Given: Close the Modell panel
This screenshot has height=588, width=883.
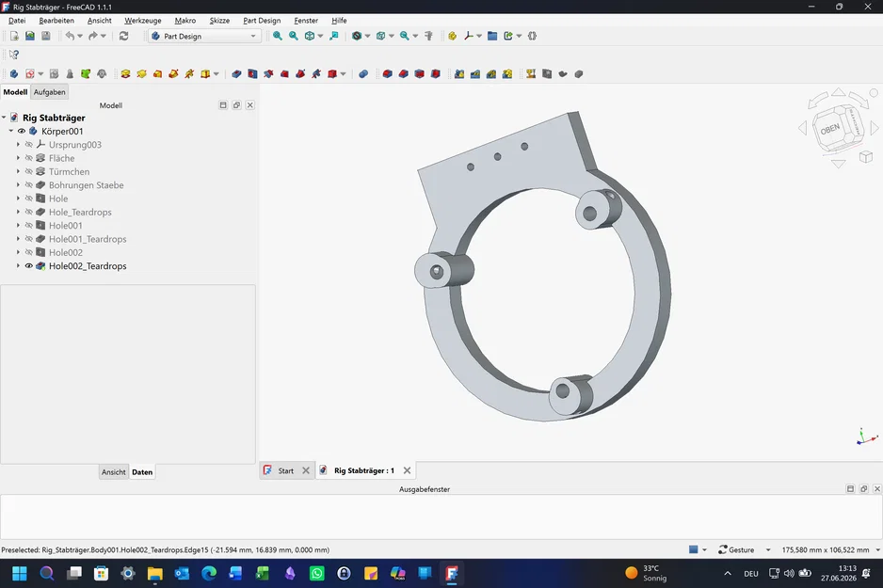Looking at the screenshot, I should pos(250,105).
